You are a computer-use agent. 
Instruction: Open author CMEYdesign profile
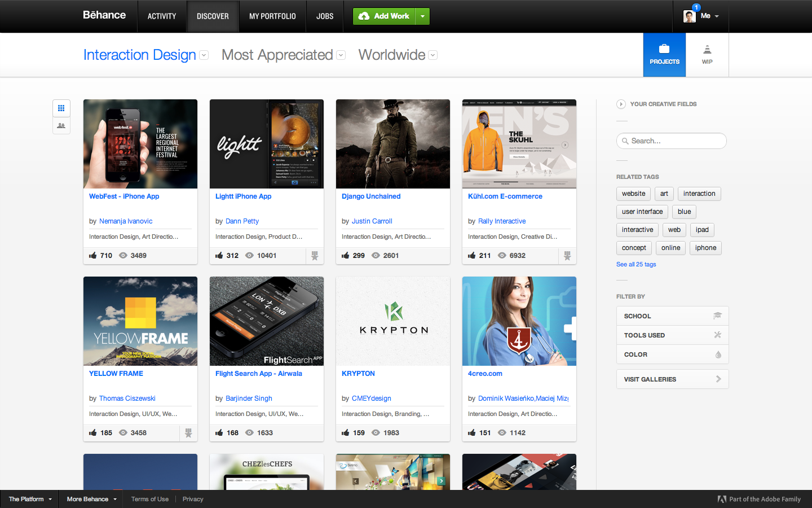click(x=372, y=398)
